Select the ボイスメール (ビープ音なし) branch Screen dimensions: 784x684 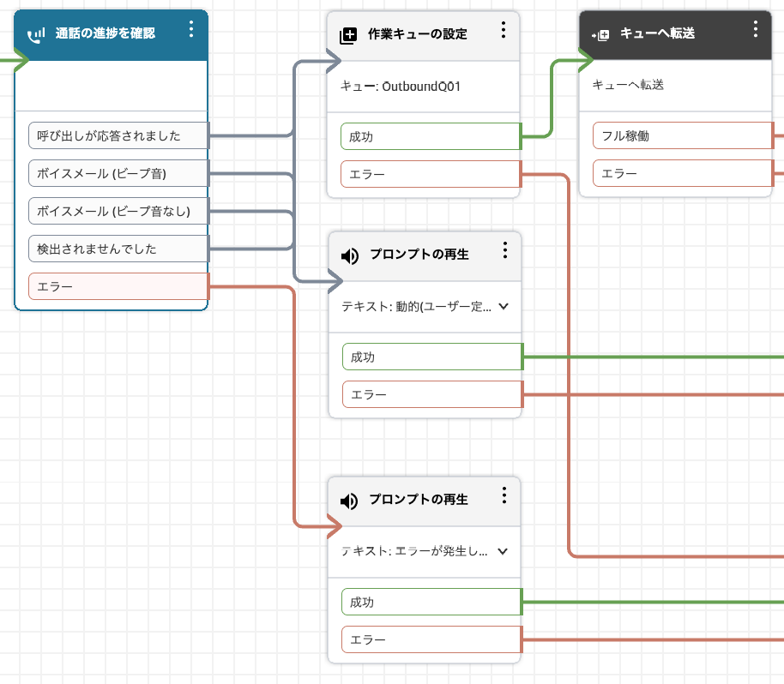(118, 211)
